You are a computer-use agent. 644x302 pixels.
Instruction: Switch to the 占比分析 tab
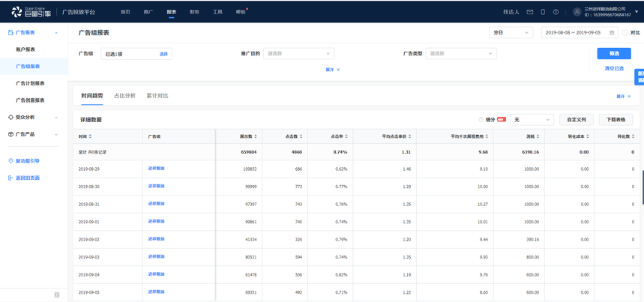tap(124, 96)
